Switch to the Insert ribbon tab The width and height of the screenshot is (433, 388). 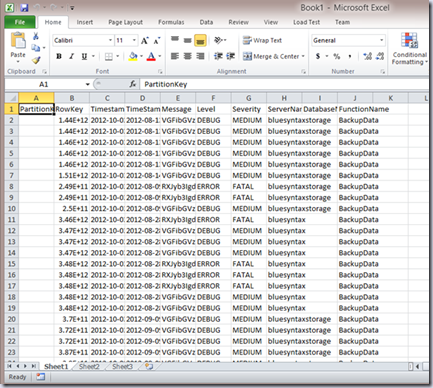[x=85, y=22]
